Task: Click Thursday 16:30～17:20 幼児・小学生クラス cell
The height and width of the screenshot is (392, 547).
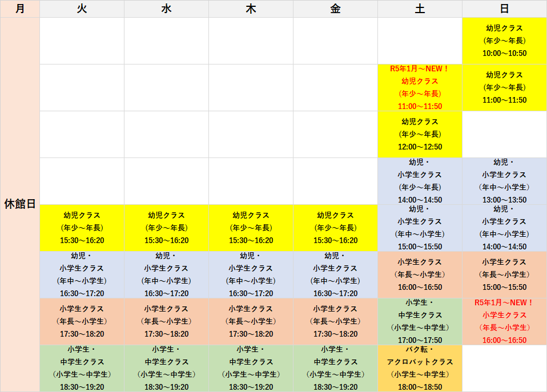Action: tap(251, 274)
